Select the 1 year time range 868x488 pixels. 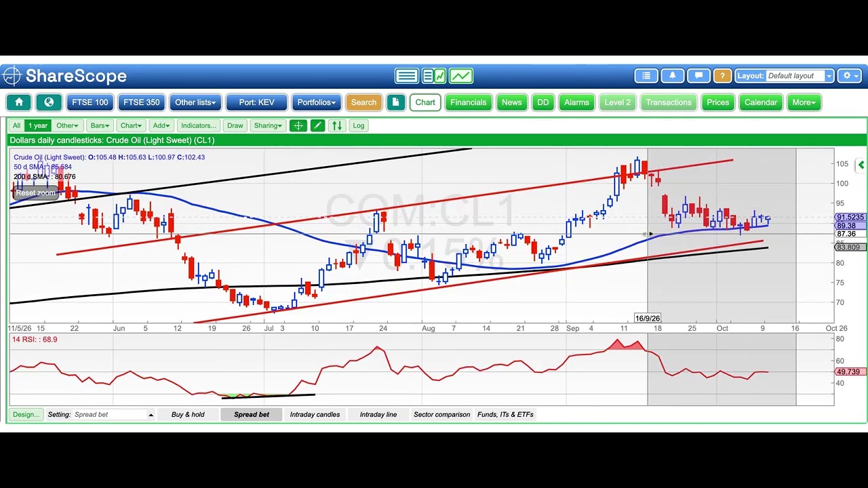38,125
